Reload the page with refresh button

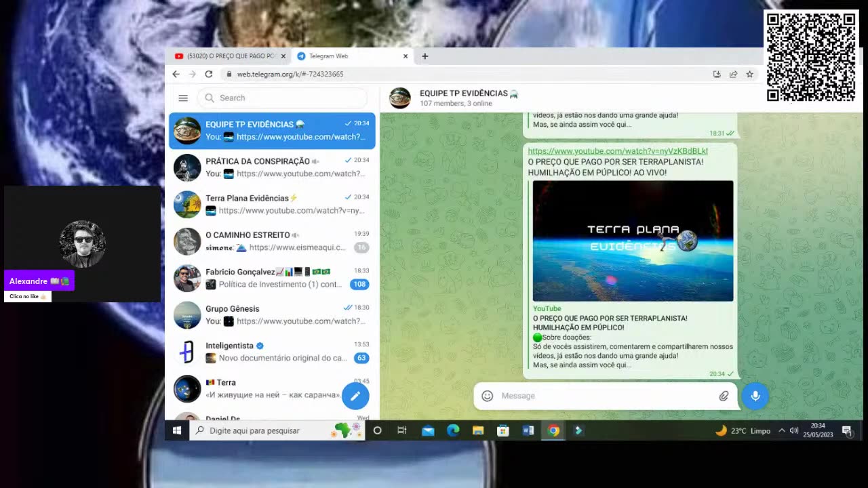pos(209,74)
